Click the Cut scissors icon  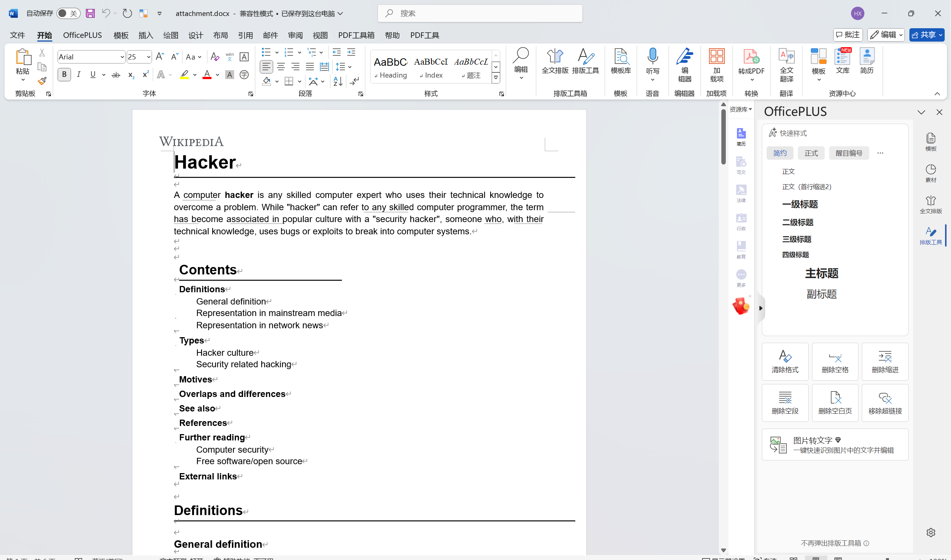pyautogui.click(x=42, y=52)
